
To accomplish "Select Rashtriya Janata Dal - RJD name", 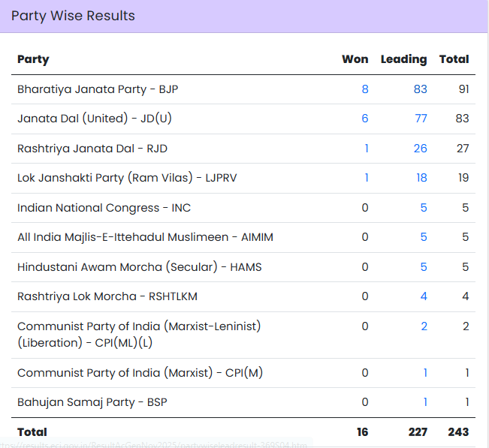I will coord(92,149).
